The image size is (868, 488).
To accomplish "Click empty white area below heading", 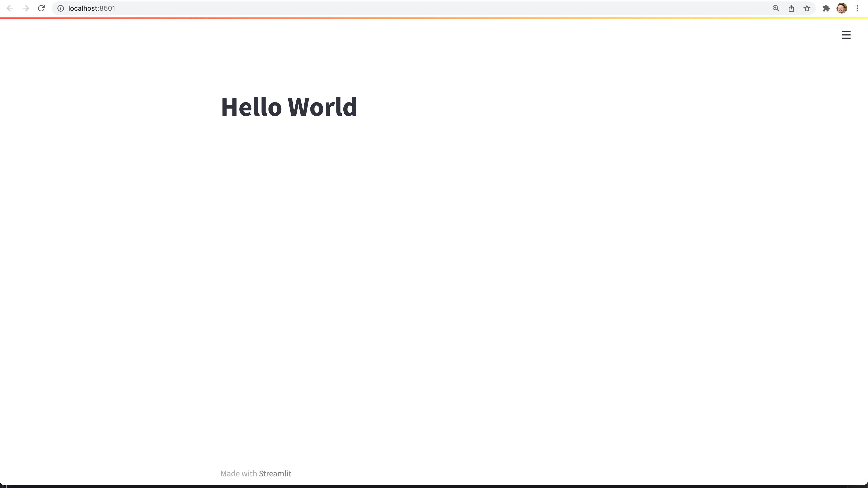I will click(434, 270).
